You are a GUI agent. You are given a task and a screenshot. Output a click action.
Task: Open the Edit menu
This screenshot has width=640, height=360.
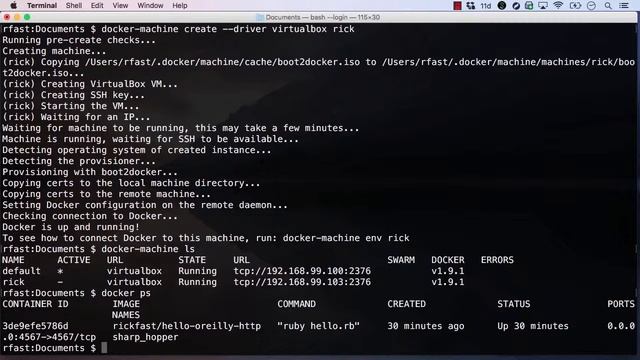[x=97, y=5]
